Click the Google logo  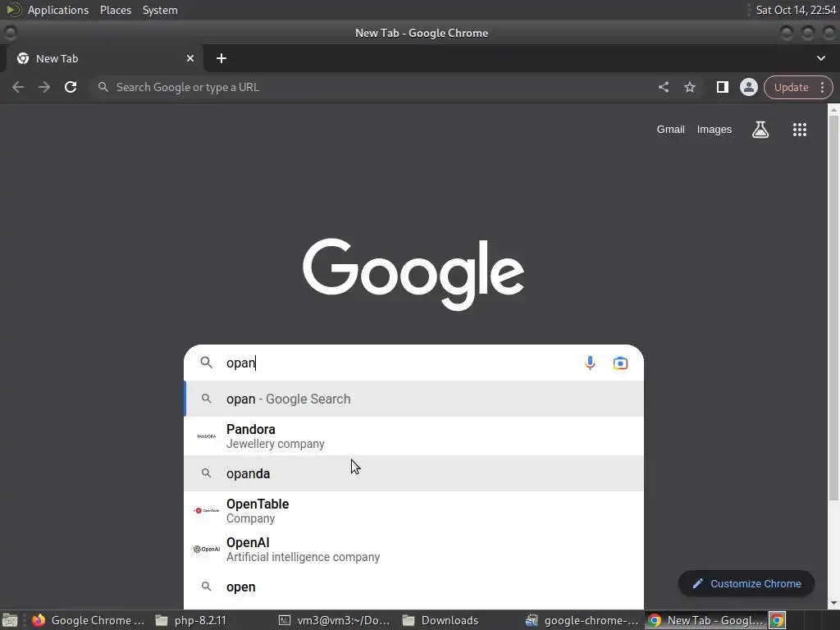point(413,274)
